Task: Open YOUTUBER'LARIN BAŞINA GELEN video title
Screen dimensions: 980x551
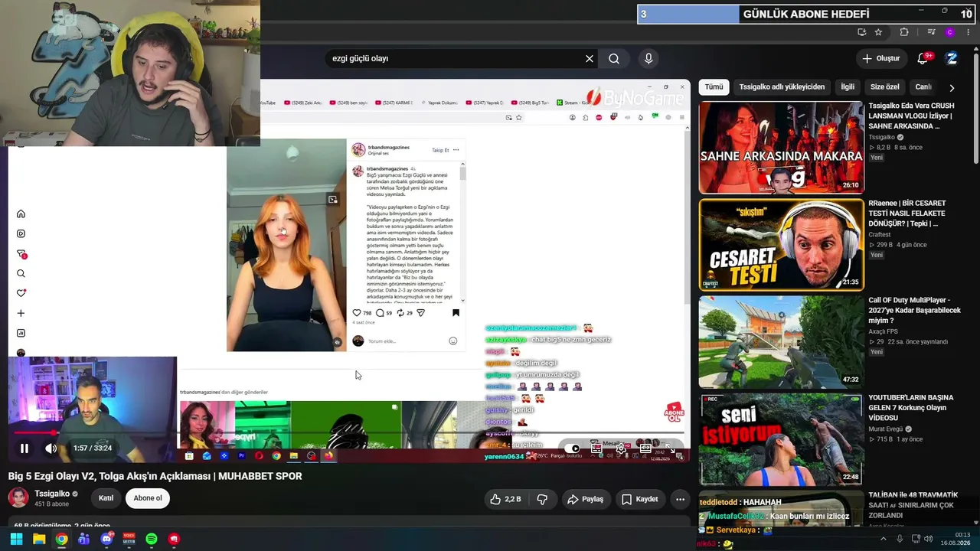Action: [x=911, y=408]
